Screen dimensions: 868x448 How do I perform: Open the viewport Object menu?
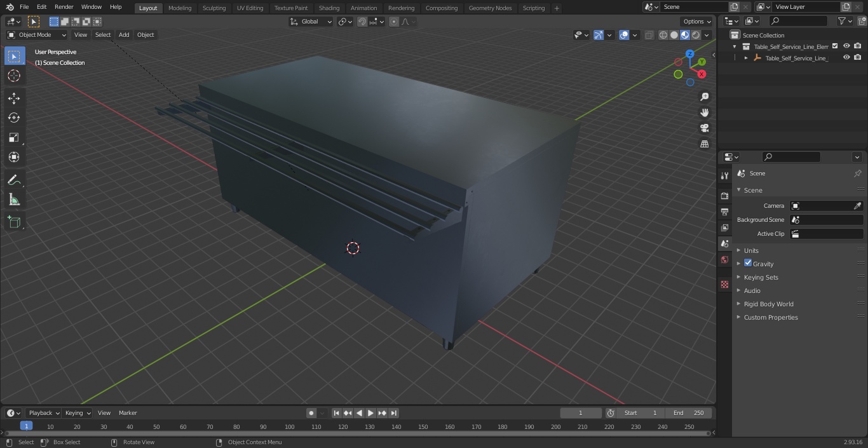tap(146, 35)
